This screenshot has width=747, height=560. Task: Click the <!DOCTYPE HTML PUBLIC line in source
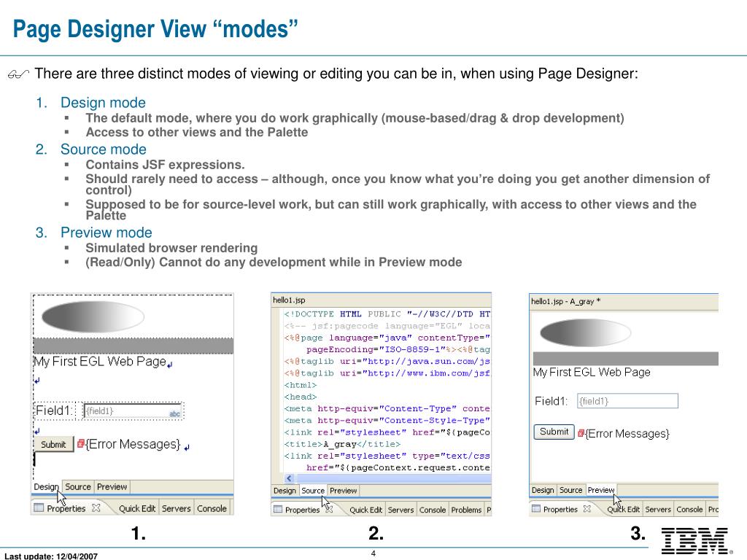[387, 314]
